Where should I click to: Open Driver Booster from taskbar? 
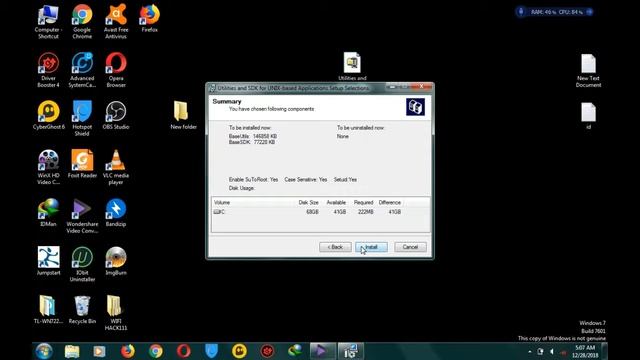click(267, 351)
